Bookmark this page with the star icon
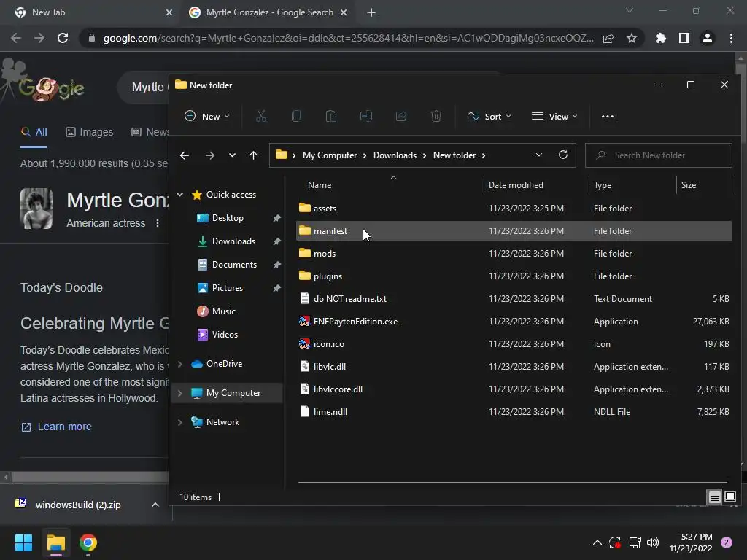Image resolution: width=747 pixels, height=560 pixels. click(x=632, y=38)
